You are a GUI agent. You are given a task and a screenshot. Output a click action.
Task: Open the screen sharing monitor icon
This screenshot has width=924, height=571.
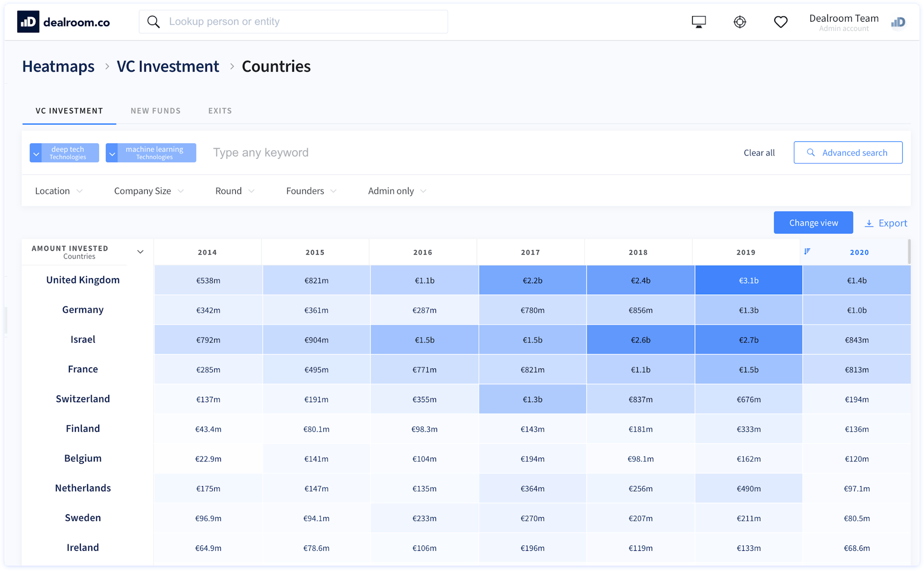click(x=698, y=21)
